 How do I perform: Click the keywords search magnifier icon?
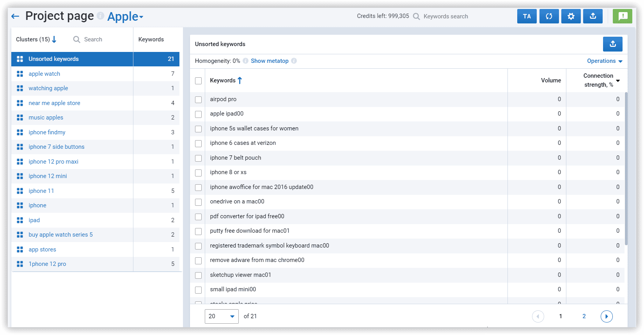pos(416,16)
